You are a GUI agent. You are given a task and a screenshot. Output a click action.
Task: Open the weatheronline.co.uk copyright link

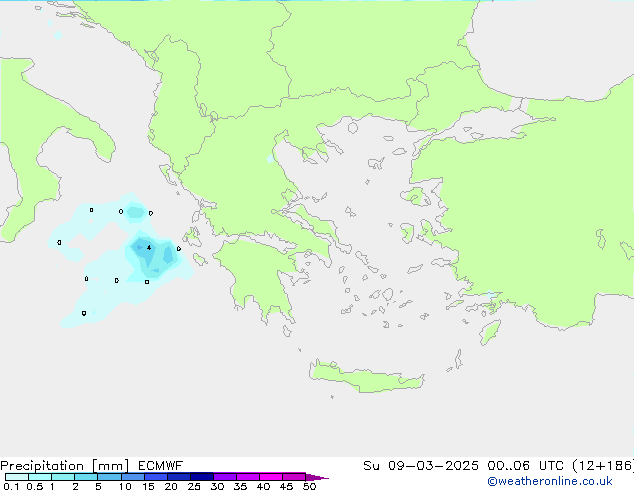(550, 481)
